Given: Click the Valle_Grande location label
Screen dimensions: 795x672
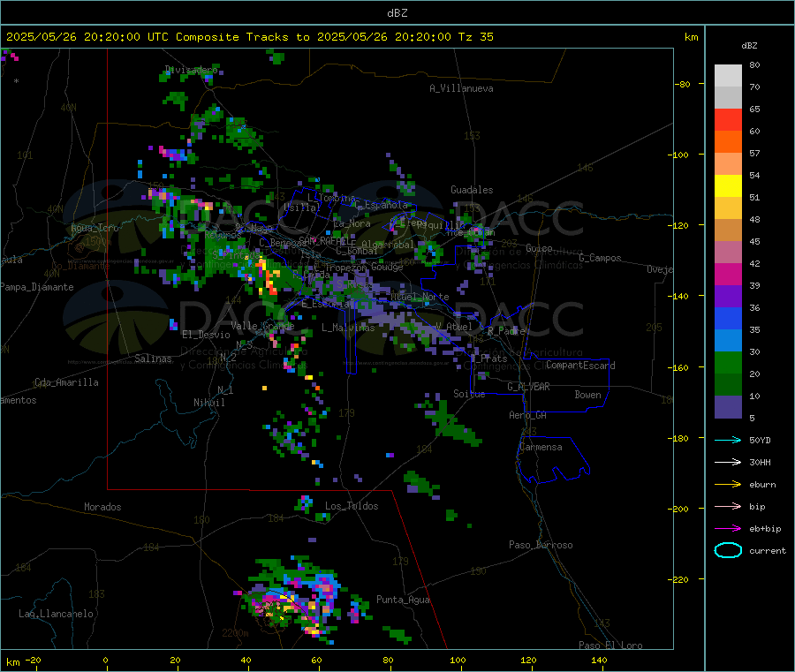Looking at the screenshot, I should [262, 326].
